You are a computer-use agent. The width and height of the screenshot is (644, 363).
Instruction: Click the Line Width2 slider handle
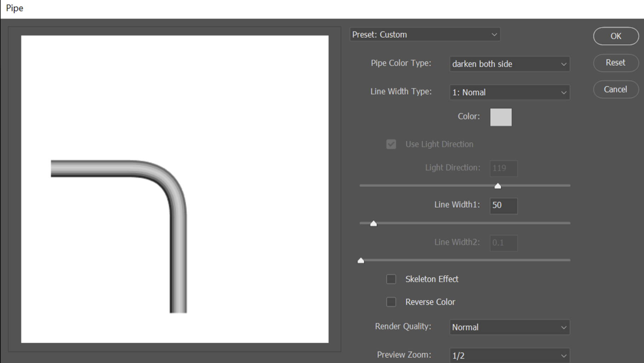click(361, 260)
